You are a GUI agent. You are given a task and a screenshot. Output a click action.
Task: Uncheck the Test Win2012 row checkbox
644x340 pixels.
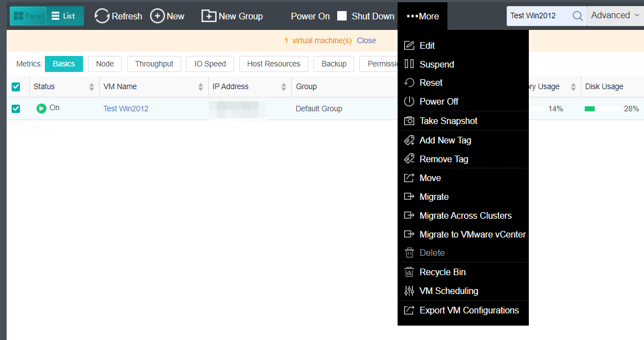coord(16,109)
